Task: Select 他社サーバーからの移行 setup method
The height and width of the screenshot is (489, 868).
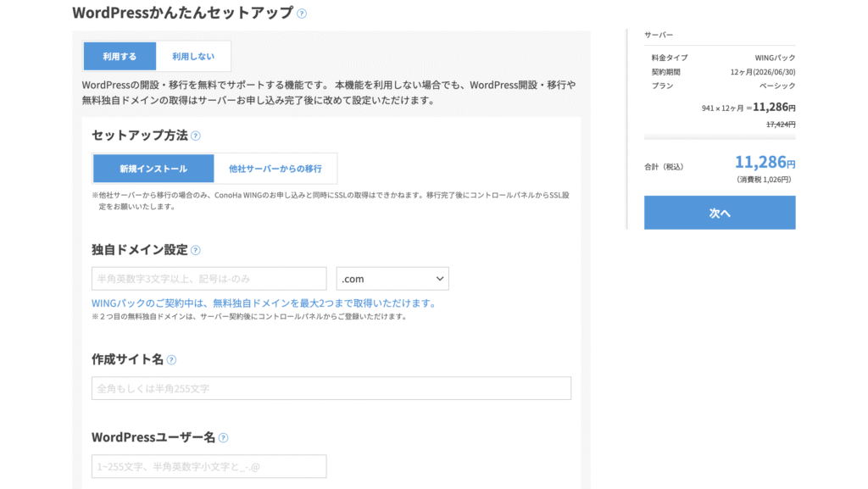Action: pyautogui.click(x=275, y=169)
